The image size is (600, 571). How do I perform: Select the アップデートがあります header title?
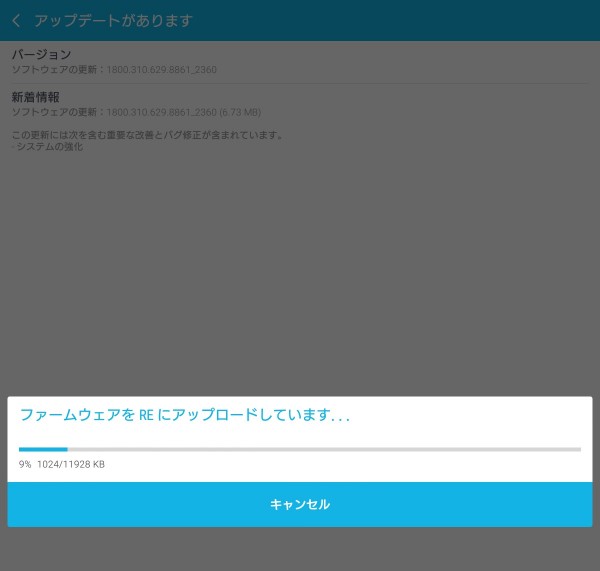tap(113, 21)
